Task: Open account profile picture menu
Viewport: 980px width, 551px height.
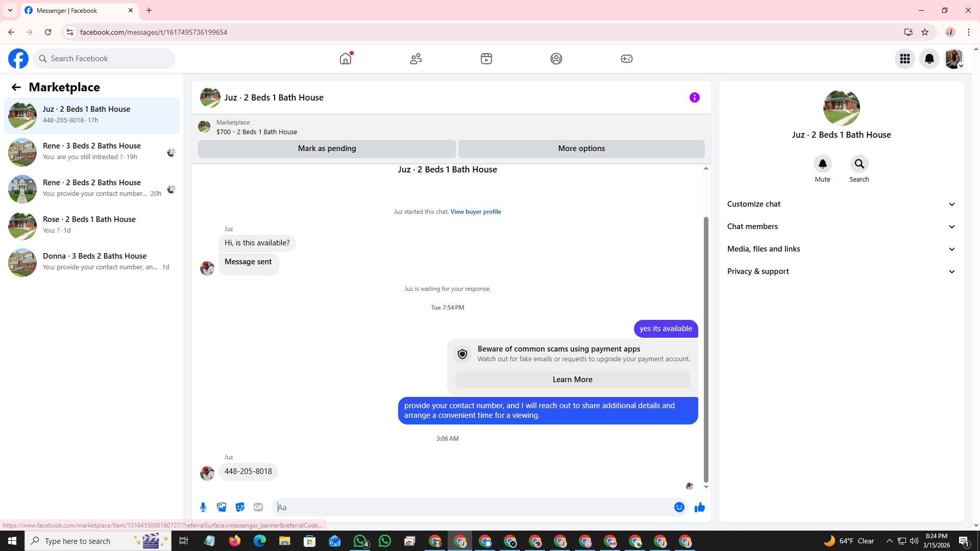Action: coord(954,59)
